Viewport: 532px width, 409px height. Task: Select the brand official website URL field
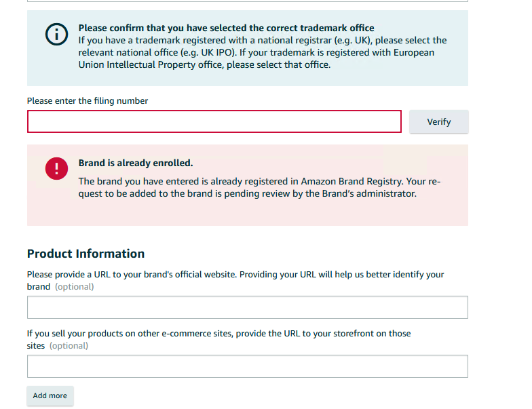248,307
